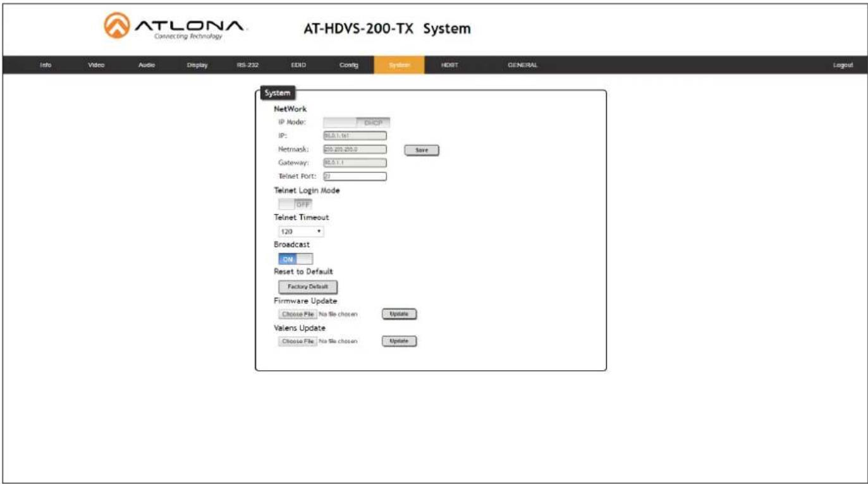
Task: Toggle Telnet Login Mode switch
Action: click(295, 204)
